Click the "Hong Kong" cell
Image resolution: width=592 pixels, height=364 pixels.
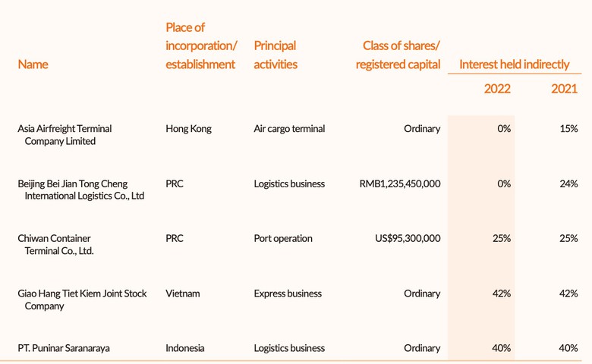pyautogui.click(x=188, y=129)
